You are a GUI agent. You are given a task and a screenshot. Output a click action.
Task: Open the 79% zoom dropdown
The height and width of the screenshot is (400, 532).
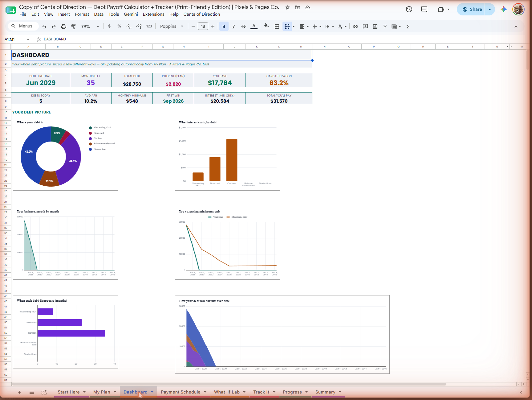(x=90, y=27)
